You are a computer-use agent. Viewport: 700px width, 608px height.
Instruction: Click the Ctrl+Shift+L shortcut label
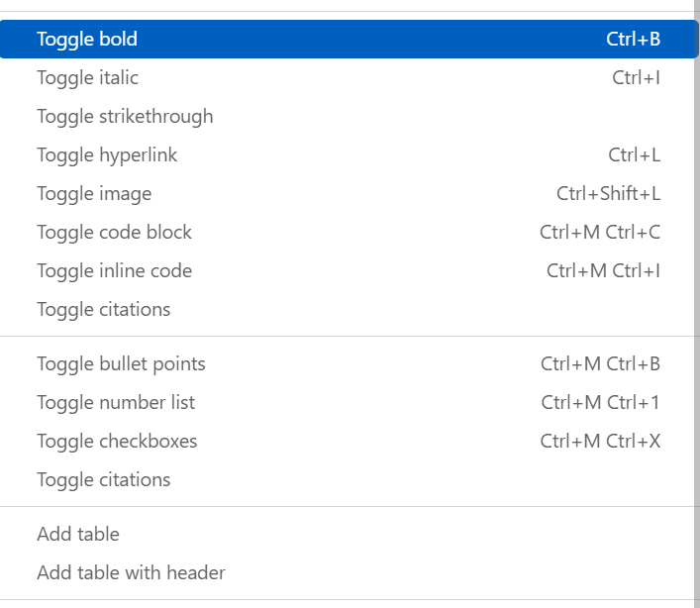(608, 194)
